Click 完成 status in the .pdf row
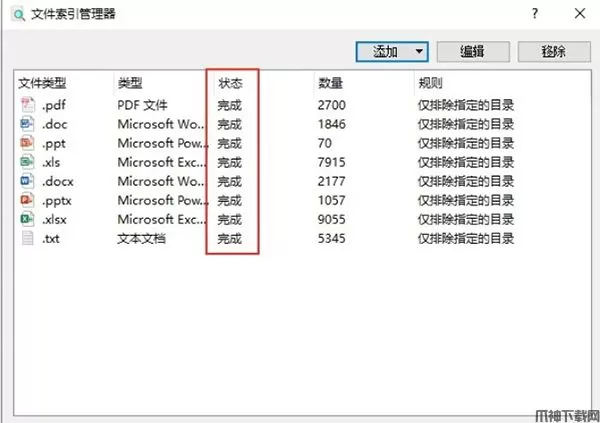 tap(230, 105)
